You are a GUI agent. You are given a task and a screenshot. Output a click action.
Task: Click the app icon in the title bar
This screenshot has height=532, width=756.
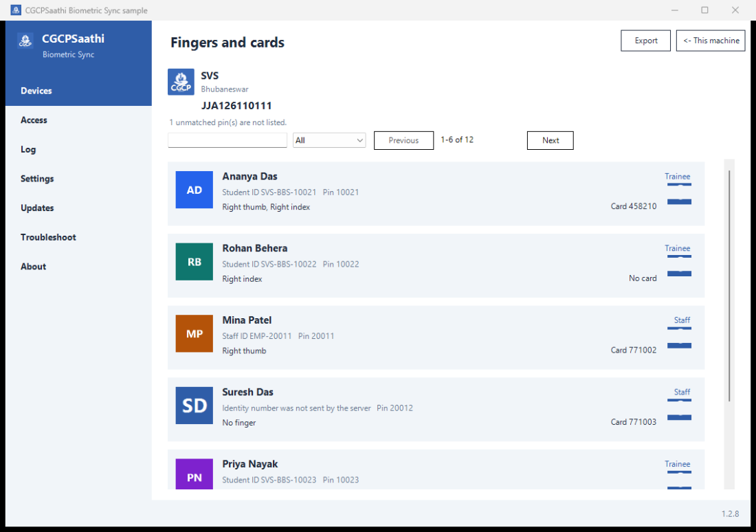coord(16,10)
